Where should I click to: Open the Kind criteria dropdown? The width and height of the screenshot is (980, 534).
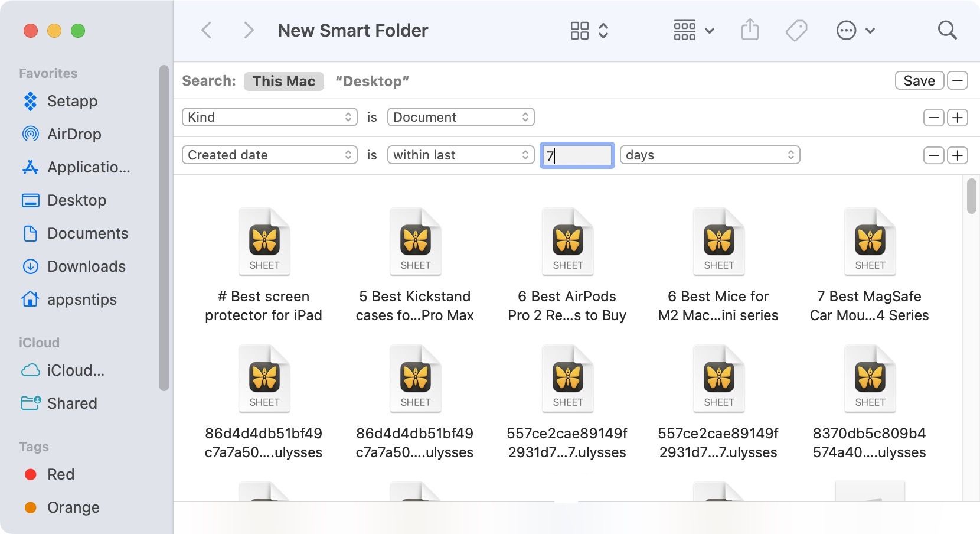[269, 117]
